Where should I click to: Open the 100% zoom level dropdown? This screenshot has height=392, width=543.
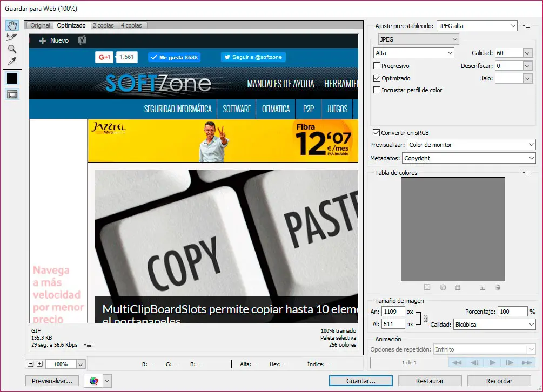point(81,364)
